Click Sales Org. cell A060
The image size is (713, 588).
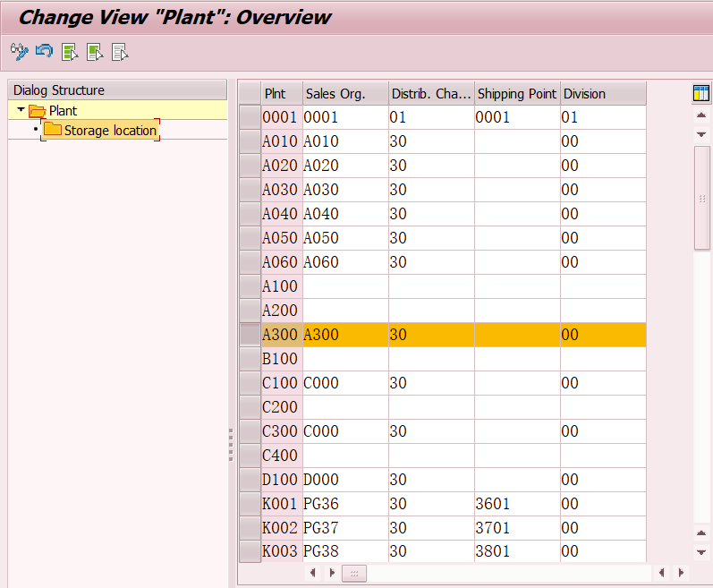click(x=345, y=262)
